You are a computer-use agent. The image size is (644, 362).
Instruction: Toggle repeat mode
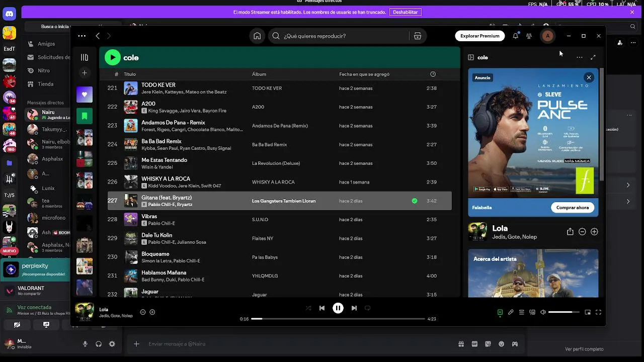pos(367,308)
